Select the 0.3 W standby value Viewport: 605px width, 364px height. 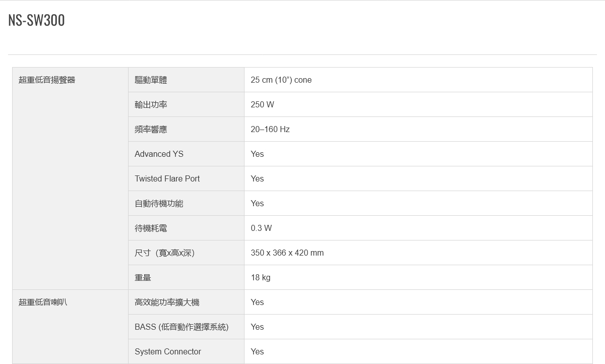(261, 228)
